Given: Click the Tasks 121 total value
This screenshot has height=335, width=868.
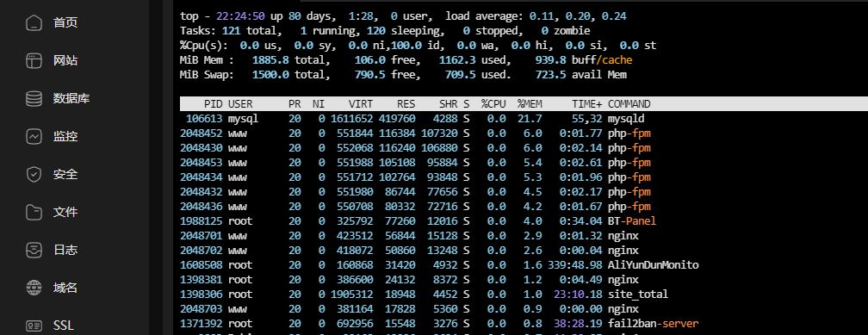Looking at the screenshot, I should tap(231, 31).
